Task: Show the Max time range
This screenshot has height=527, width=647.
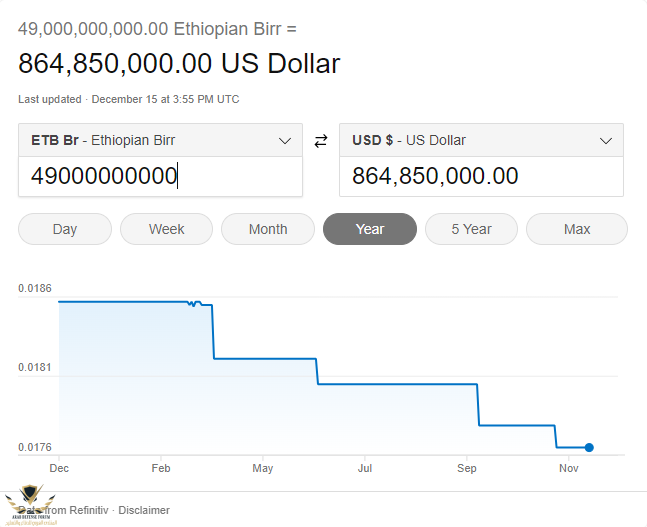Action: (x=577, y=229)
